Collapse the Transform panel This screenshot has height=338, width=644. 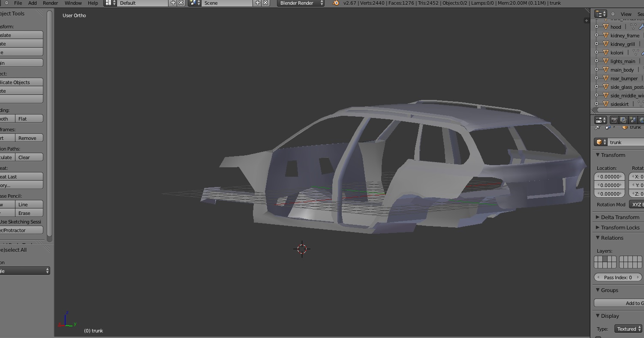(598, 155)
